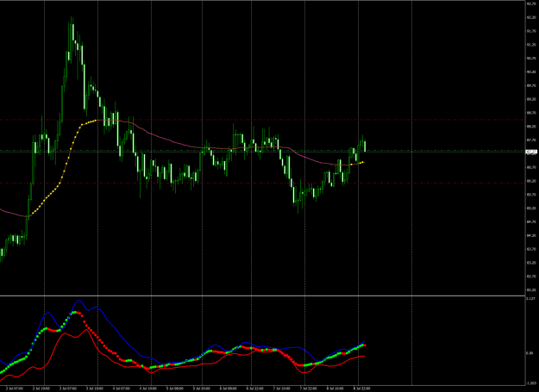Click the '4 Jul 07:00' time axis label
The image size is (539, 392).
pyautogui.click(x=121, y=389)
